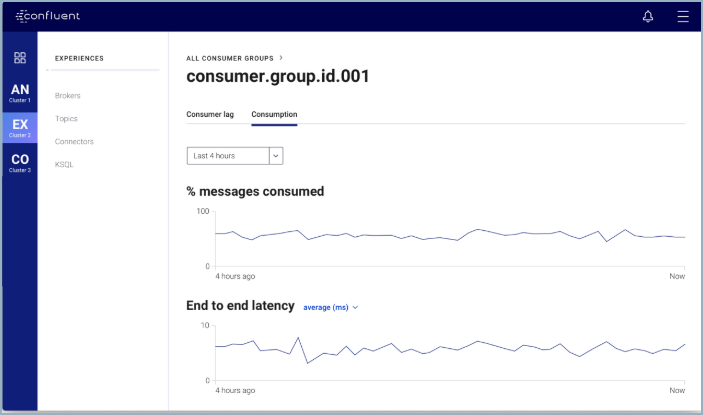Open the average (ms) latency dropdown
Image resolution: width=703 pixels, height=415 pixels.
click(x=330, y=307)
